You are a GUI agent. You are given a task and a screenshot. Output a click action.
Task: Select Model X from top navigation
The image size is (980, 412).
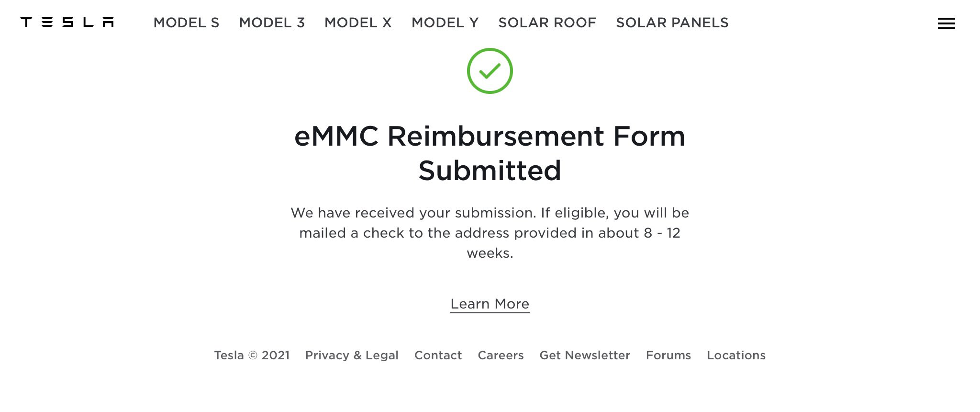(358, 23)
